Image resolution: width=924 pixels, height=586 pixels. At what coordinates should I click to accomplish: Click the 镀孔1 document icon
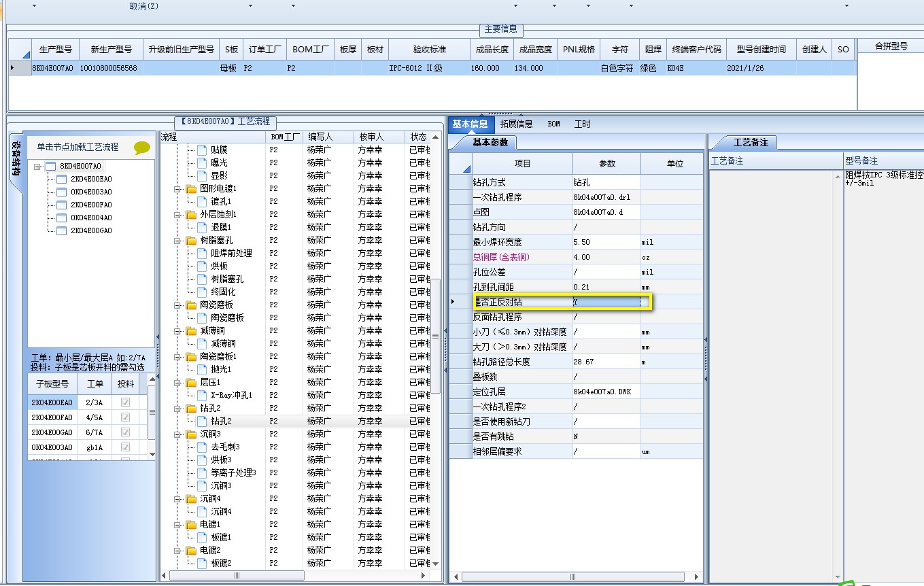click(202, 201)
